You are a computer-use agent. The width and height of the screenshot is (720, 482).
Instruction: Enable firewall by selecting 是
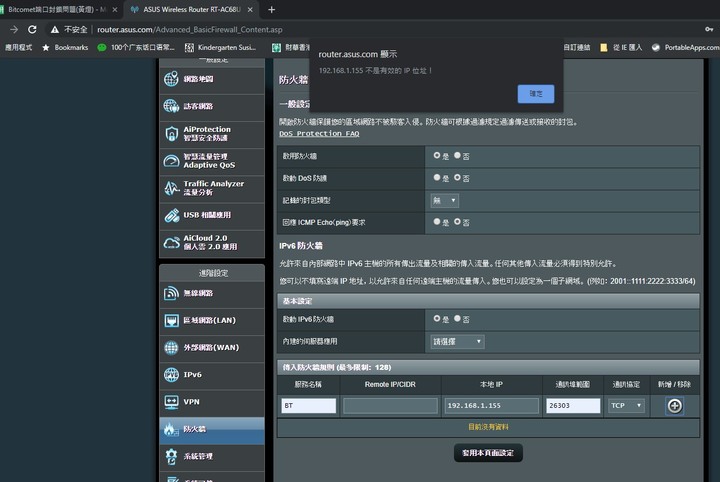pyautogui.click(x=437, y=156)
